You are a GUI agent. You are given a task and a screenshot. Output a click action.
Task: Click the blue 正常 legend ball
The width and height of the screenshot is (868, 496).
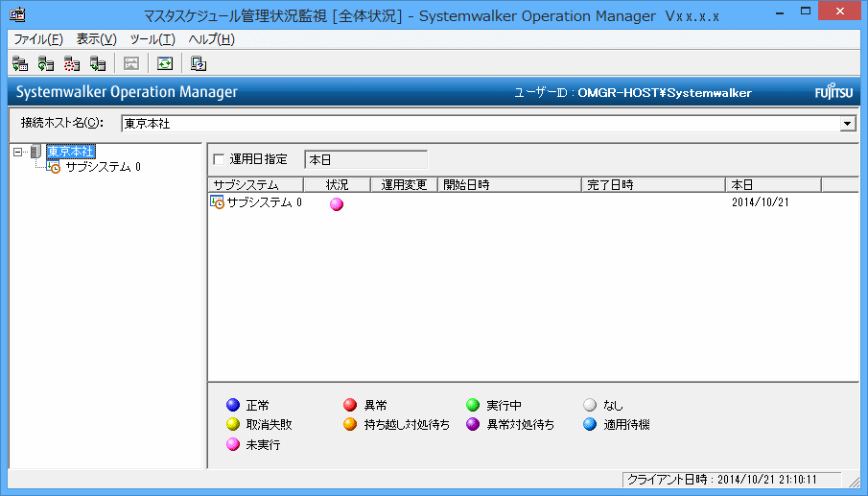233,405
